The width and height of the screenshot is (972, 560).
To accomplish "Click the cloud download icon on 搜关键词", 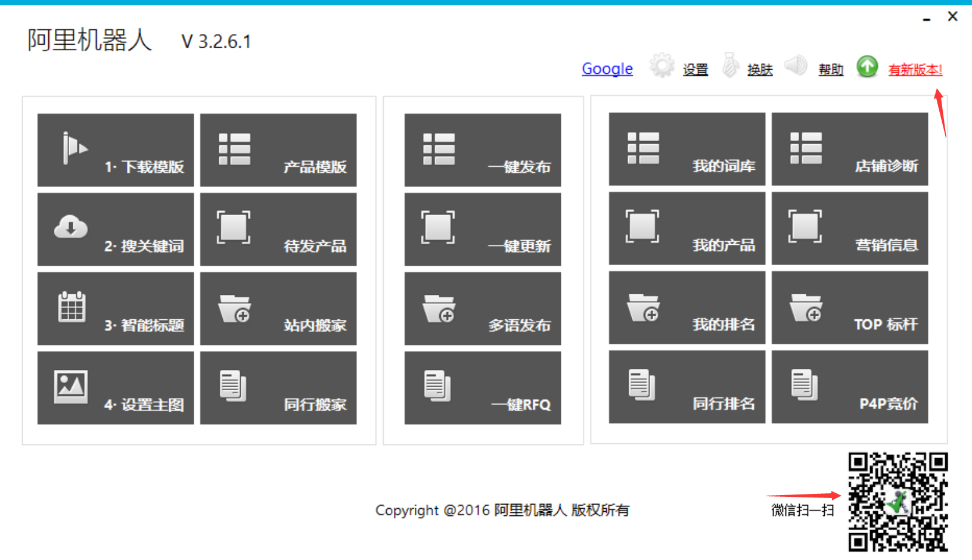I will click(71, 227).
